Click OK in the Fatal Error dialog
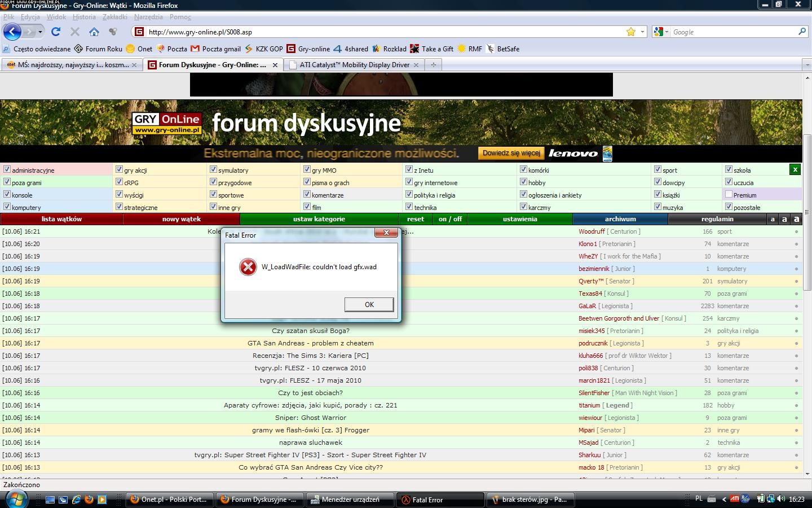The image size is (812, 508). click(x=369, y=304)
